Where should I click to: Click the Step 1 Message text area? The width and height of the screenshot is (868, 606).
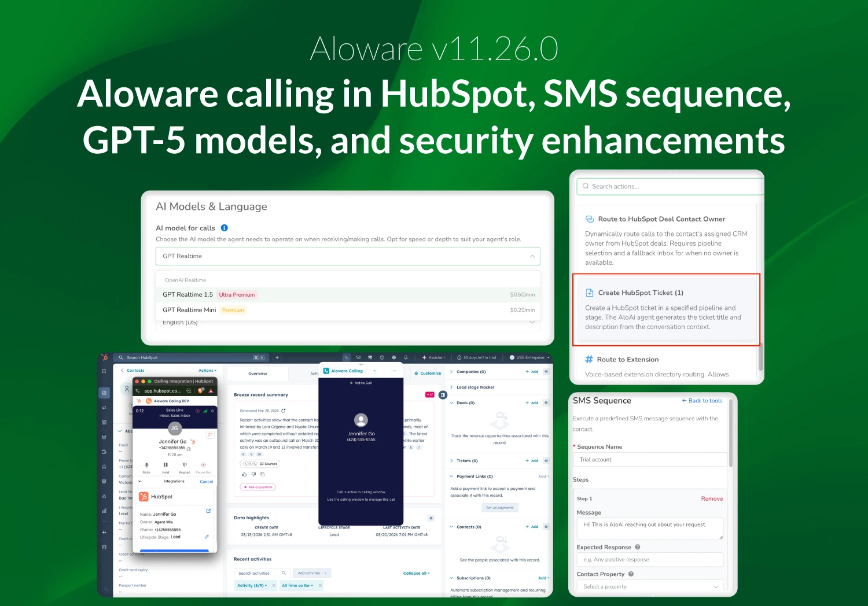tap(650, 529)
